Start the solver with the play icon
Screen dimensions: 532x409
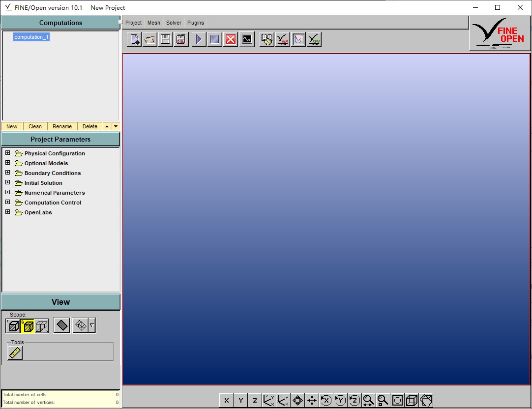point(199,39)
